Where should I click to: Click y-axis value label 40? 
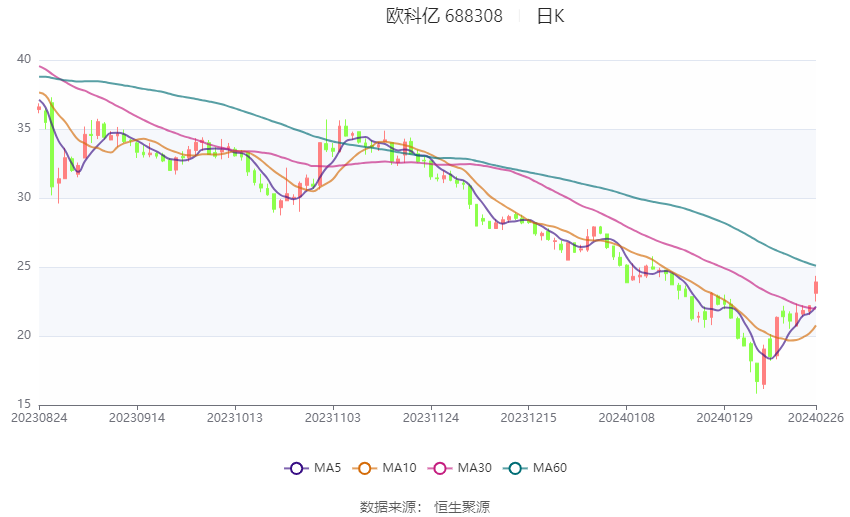pos(24,59)
